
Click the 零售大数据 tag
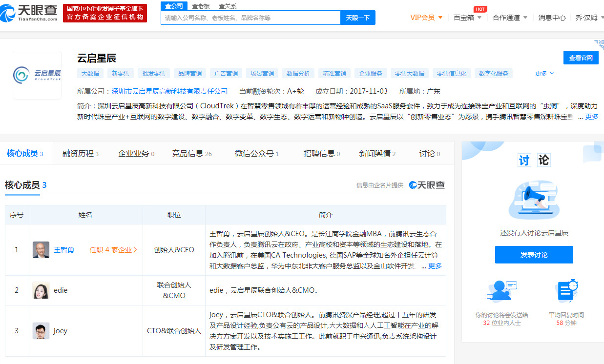click(410, 74)
